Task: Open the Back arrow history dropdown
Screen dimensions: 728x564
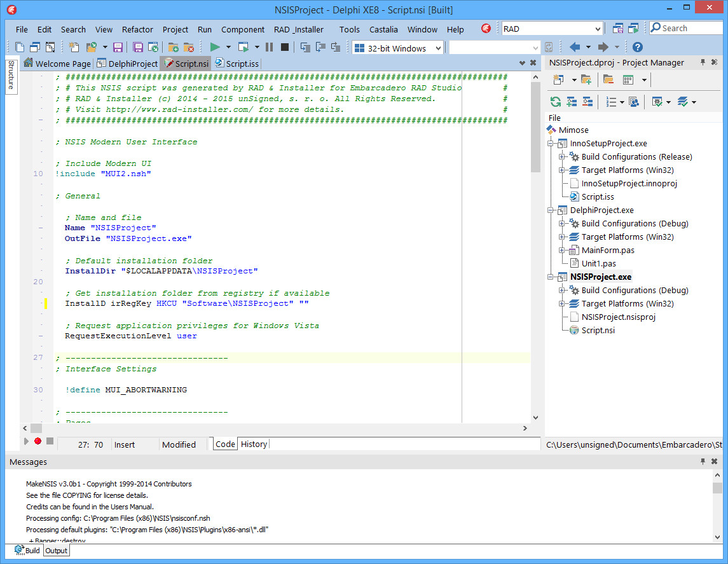Action: [588, 47]
